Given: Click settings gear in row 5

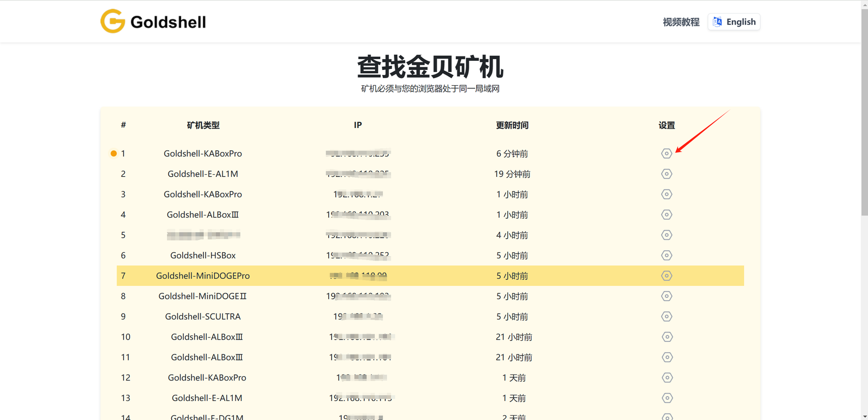Looking at the screenshot, I should (x=667, y=235).
